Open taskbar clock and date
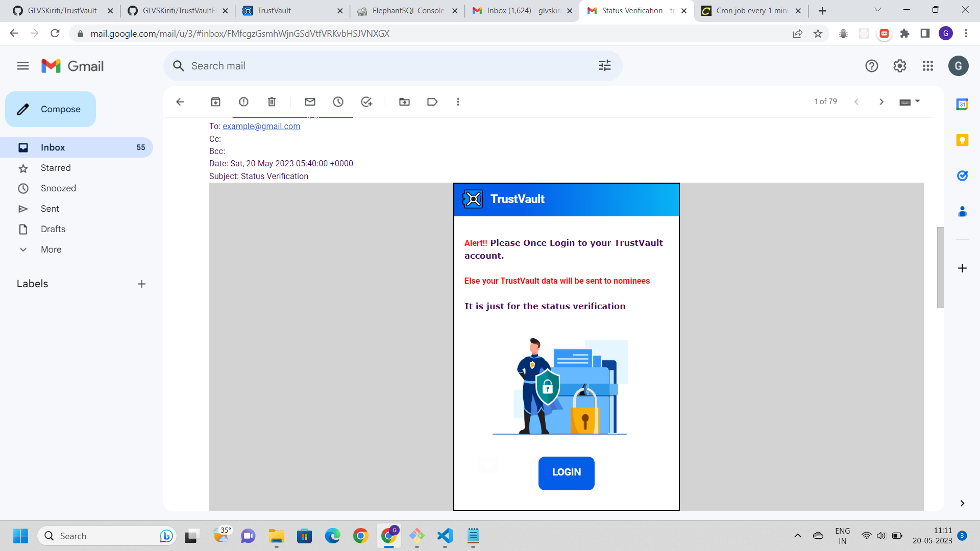Image resolution: width=980 pixels, height=551 pixels. click(933, 536)
